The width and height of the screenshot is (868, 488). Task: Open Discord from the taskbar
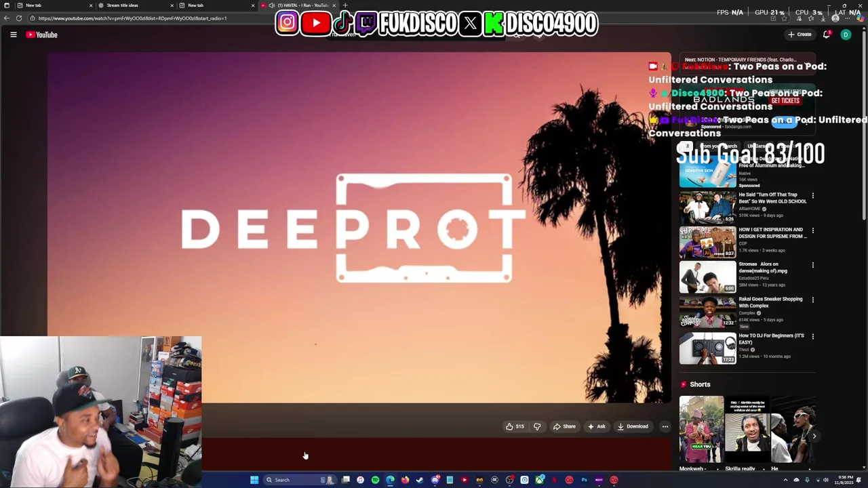[x=435, y=480]
